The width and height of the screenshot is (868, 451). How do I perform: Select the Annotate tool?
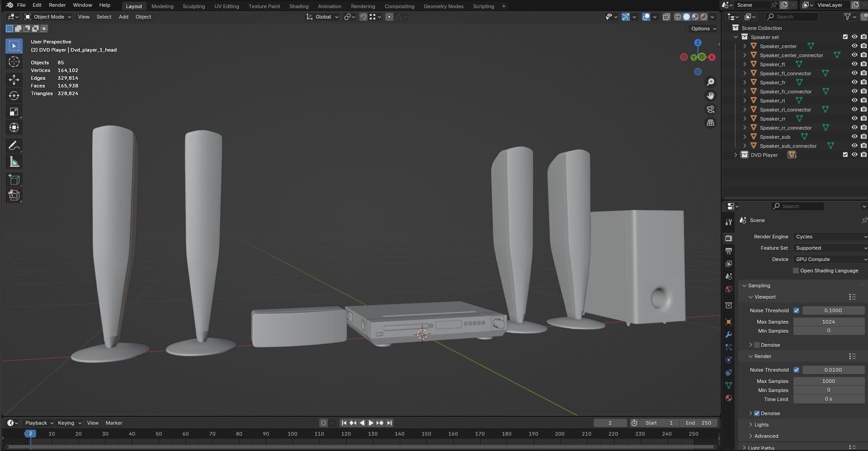click(14, 145)
